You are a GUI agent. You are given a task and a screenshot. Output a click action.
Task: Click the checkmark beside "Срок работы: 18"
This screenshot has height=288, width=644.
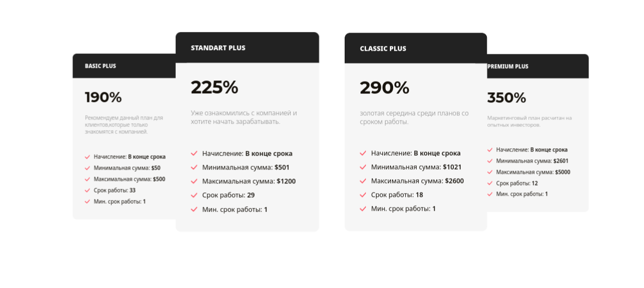click(x=363, y=195)
